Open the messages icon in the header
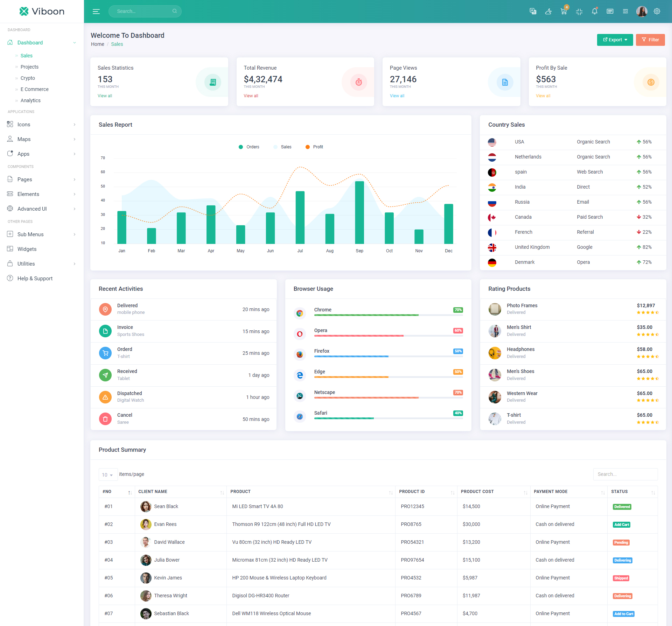Screen dimensions: 672x626 (610, 11)
